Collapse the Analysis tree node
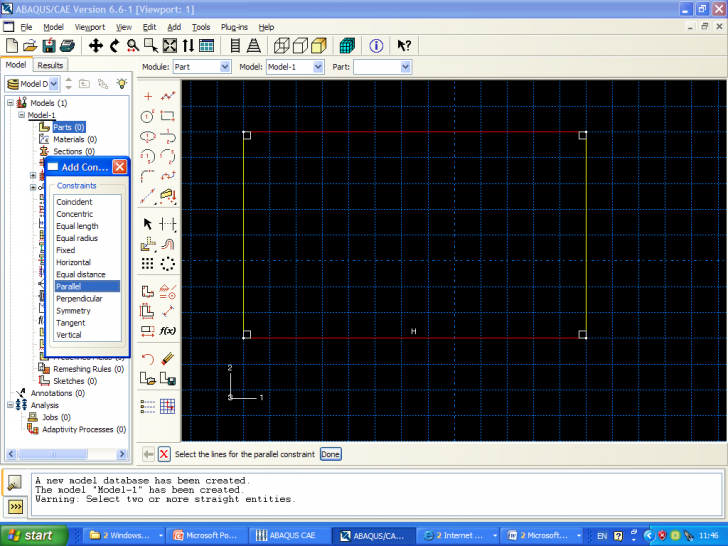The image size is (728, 546). click(x=10, y=405)
